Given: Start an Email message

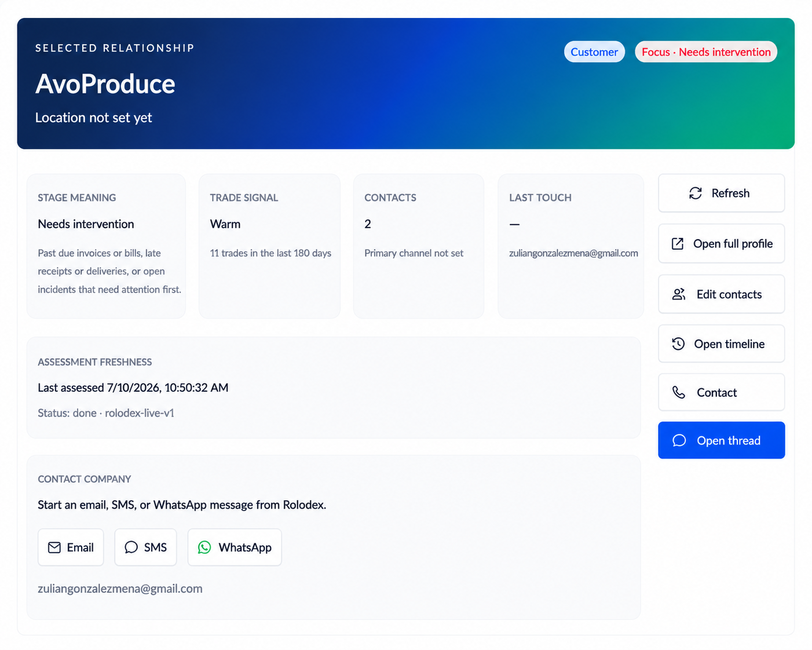Looking at the screenshot, I should [71, 547].
